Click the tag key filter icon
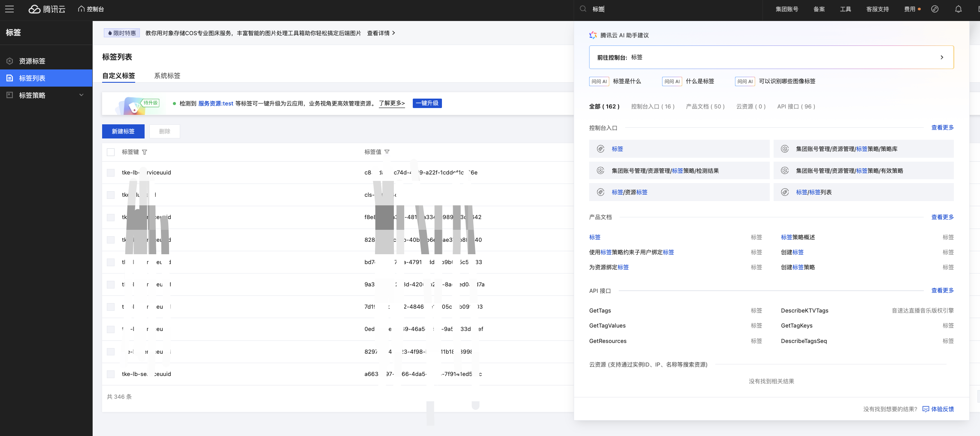980x436 pixels. coord(145,152)
